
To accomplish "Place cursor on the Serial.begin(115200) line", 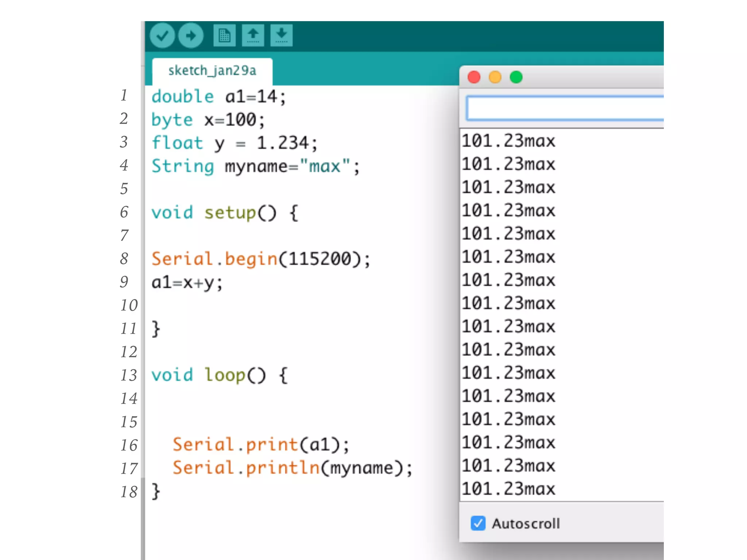I will [261, 259].
